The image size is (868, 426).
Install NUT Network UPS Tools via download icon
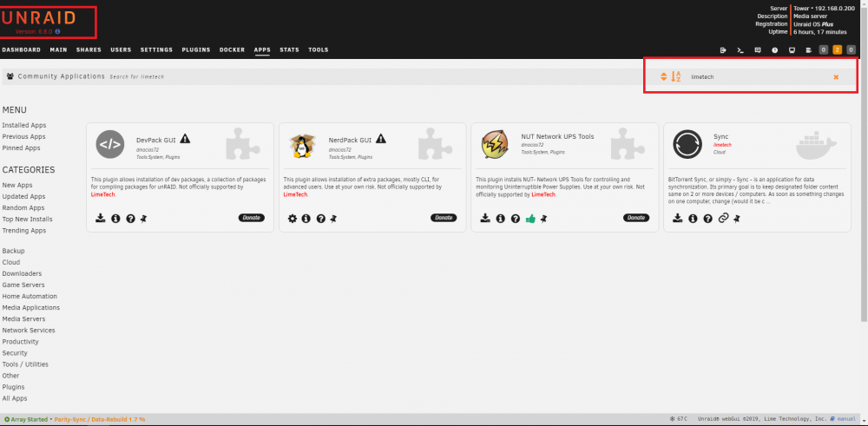(x=485, y=219)
